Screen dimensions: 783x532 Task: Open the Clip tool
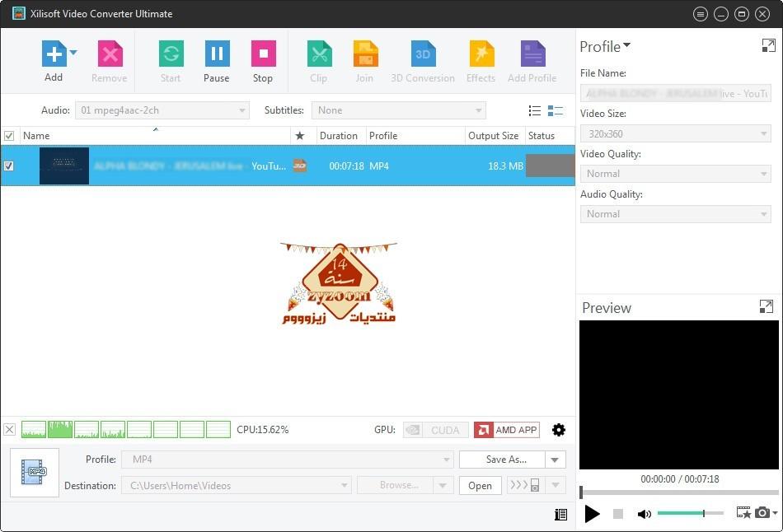click(x=319, y=54)
